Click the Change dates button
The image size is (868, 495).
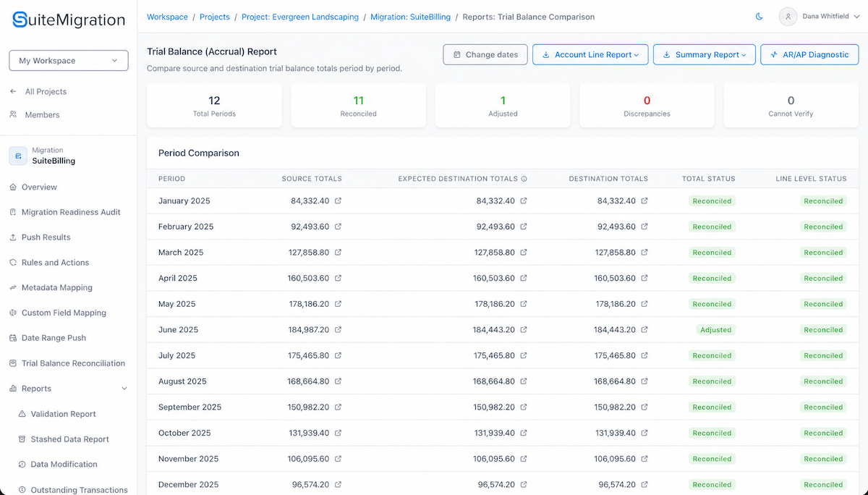click(485, 55)
